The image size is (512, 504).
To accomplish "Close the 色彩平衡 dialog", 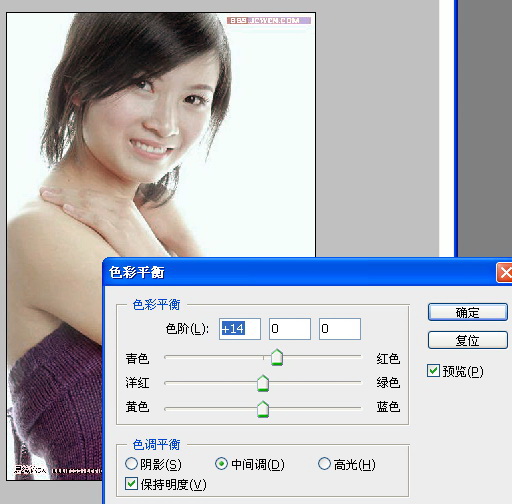I will (x=504, y=273).
